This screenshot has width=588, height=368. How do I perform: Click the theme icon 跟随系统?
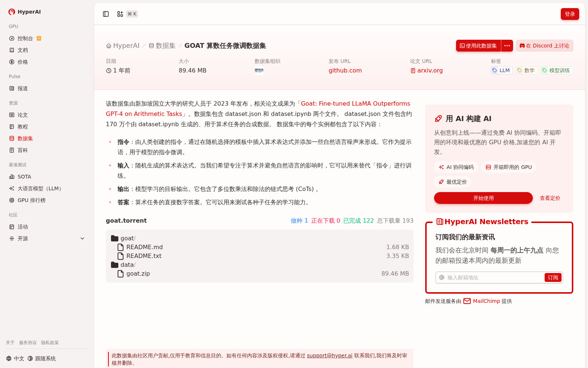click(x=30, y=358)
